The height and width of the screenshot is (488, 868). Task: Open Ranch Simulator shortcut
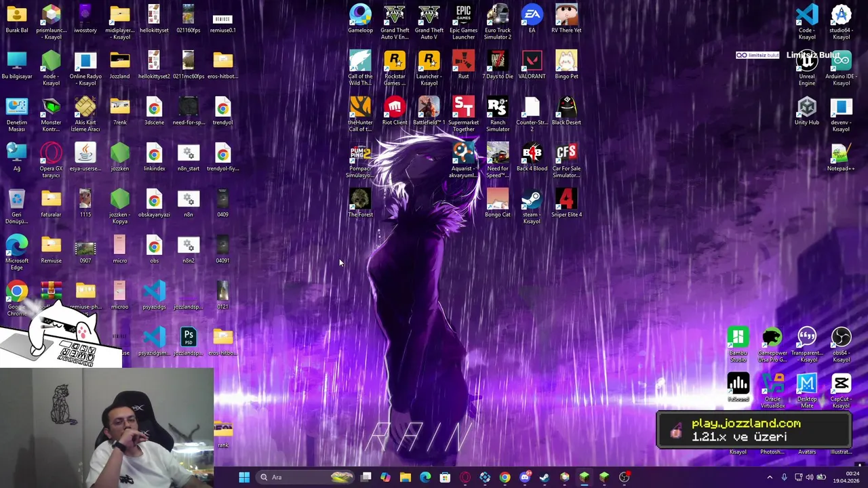tap(497, 114)
